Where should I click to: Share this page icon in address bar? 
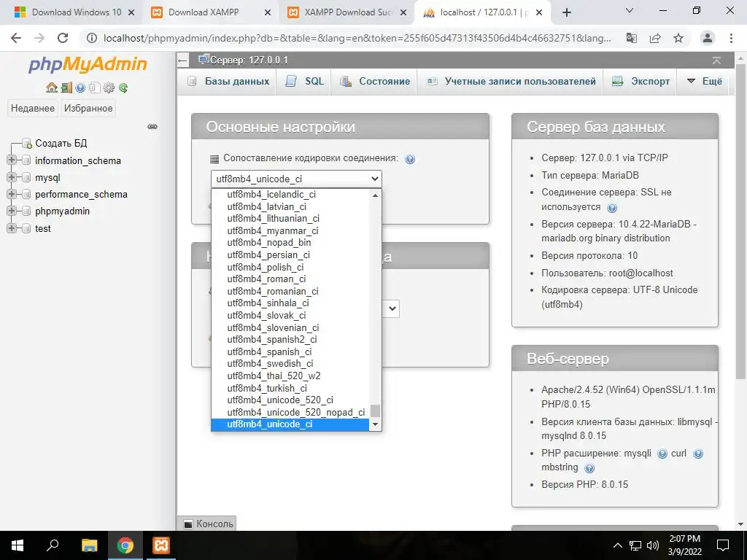coord(655,38)
